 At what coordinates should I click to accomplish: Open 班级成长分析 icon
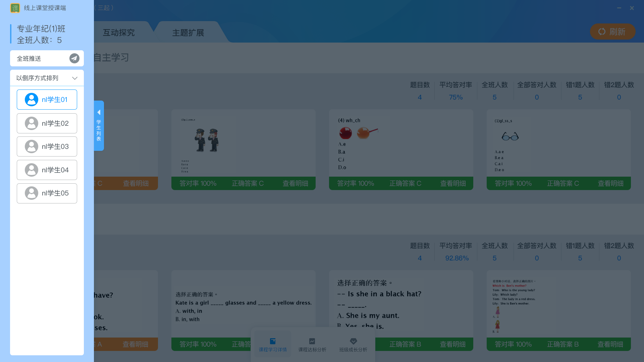click(353, 341)
